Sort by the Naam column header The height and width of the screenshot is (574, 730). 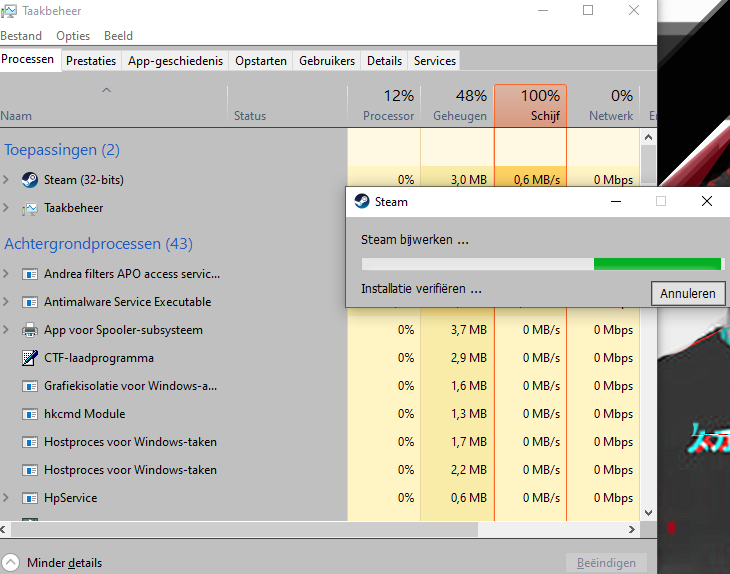[x=114, y=106]
